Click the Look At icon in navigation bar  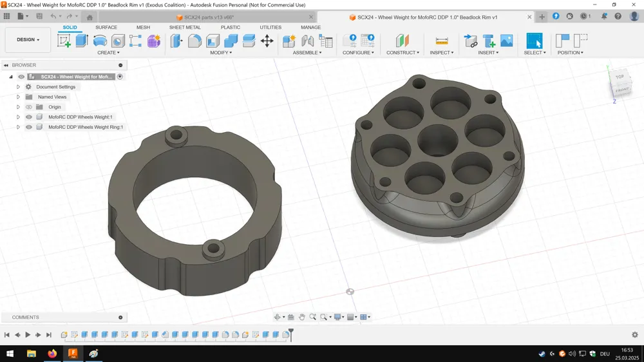click(291, 317)
